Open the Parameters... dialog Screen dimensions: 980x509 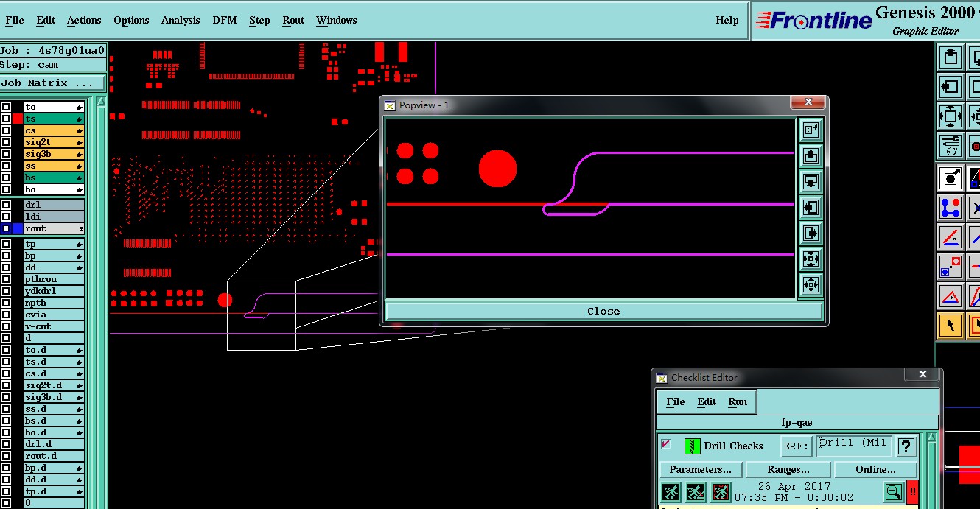pos(700,469)
